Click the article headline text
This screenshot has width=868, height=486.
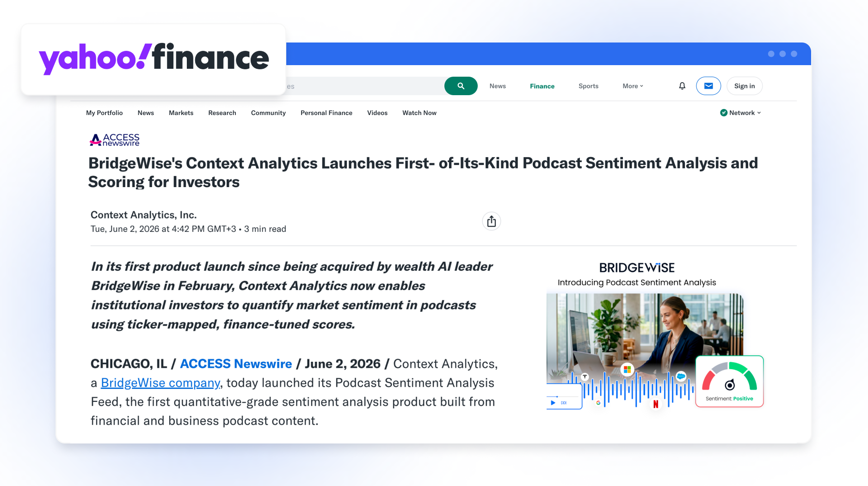423,172
